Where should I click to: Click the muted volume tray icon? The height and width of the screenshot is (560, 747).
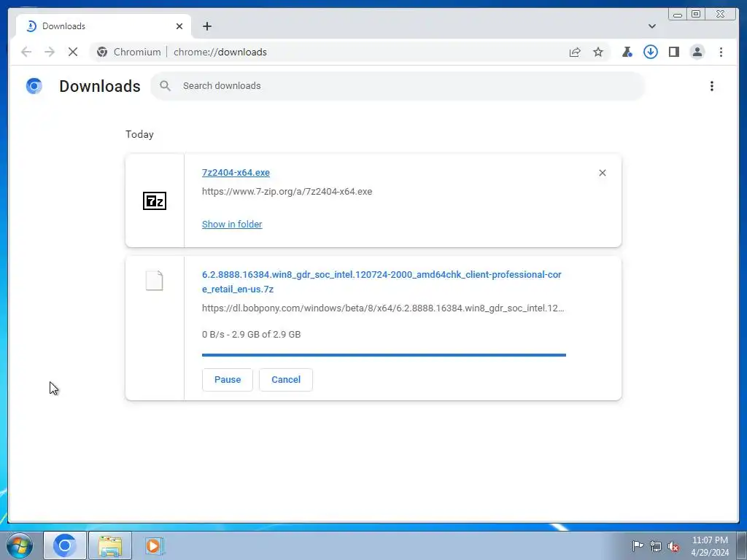673,546
